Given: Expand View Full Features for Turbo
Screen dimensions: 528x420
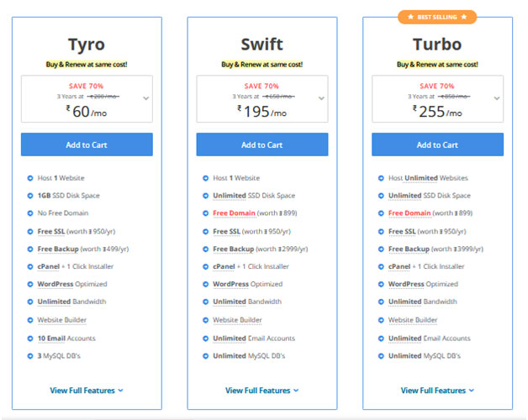Looking at the screenshot, I should click(x=437, y=391).
